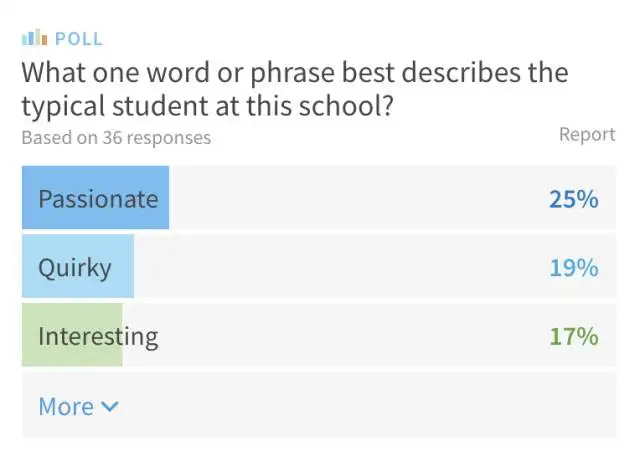
Task: Click the poll question heading text
Action: coord(295,89)
